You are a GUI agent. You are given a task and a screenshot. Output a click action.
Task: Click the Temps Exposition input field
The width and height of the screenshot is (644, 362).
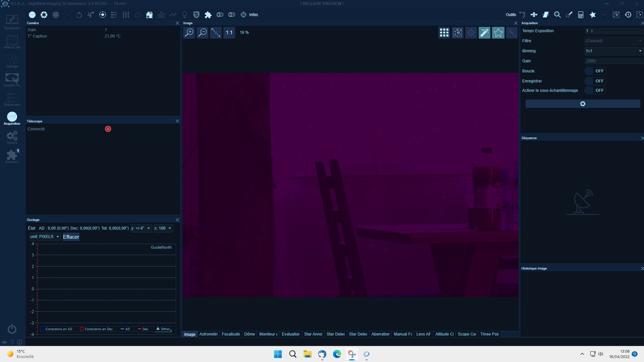pyautogui.click(x=613, y=31)
